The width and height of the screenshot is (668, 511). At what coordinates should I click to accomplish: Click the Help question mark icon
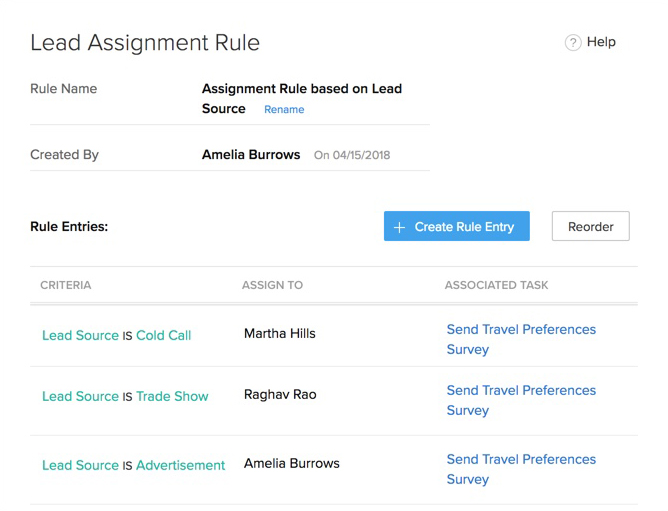(573, 43)
